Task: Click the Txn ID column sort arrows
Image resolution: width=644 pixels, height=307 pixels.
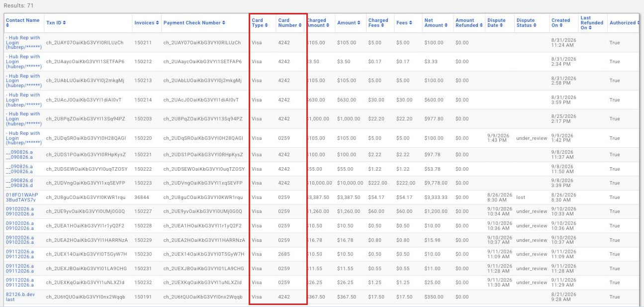Action: (x=64, y=23)
